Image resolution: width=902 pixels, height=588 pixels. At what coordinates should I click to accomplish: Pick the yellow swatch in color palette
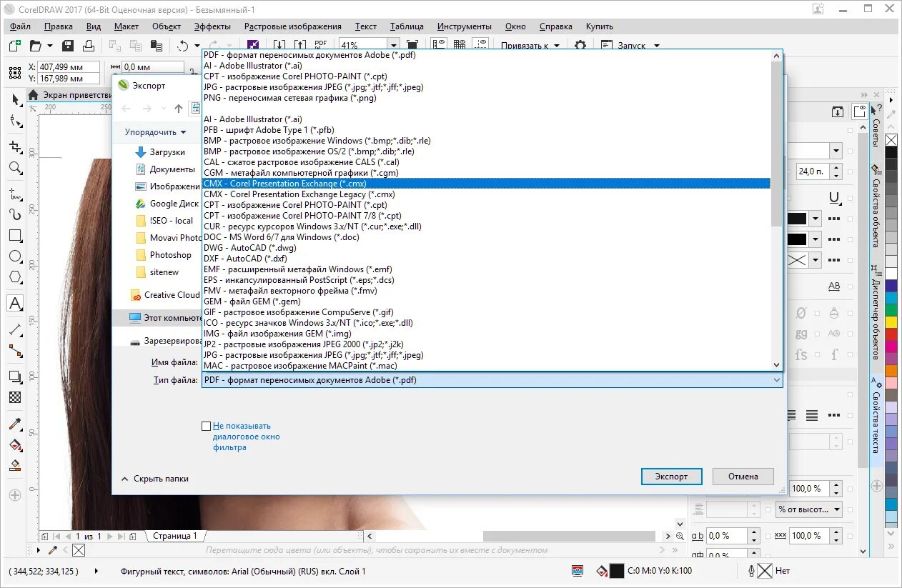tap(891, 322)
